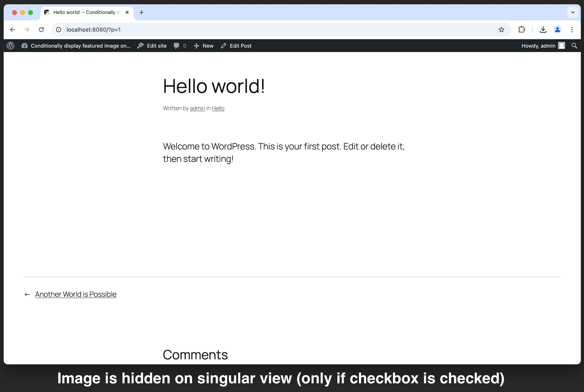Bookmark this page with the star icon
This screenshot has height=392, width=584.
point(501,29)
